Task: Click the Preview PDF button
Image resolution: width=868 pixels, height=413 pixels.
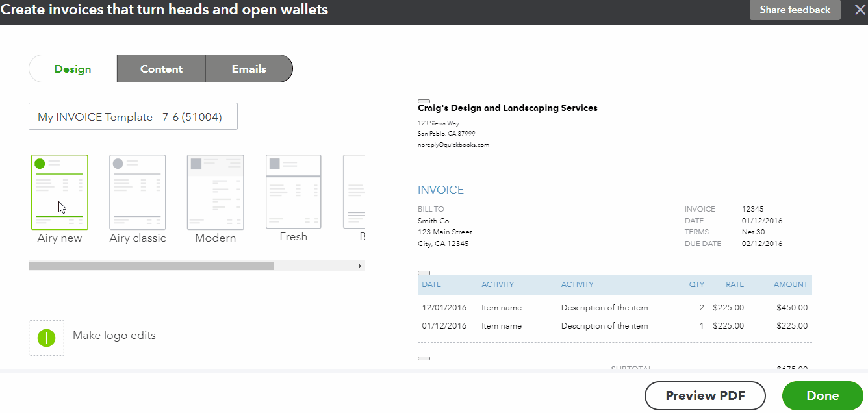Action: click(x=705, y=395)
